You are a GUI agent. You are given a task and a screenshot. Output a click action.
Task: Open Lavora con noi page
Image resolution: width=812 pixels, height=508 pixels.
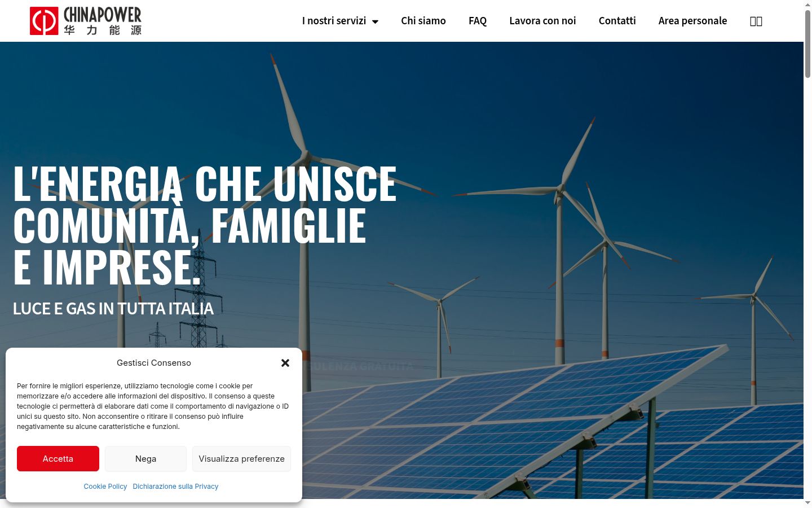(x=542, y=21)
